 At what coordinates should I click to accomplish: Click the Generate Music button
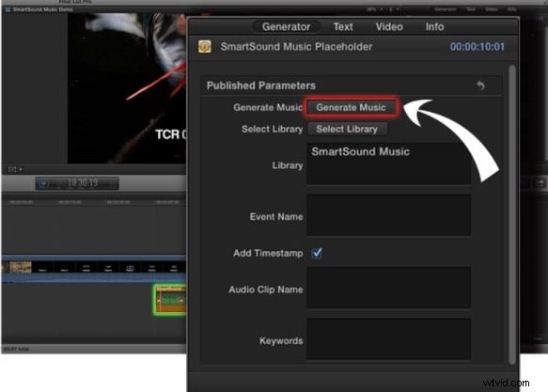[x=351, y=107]
